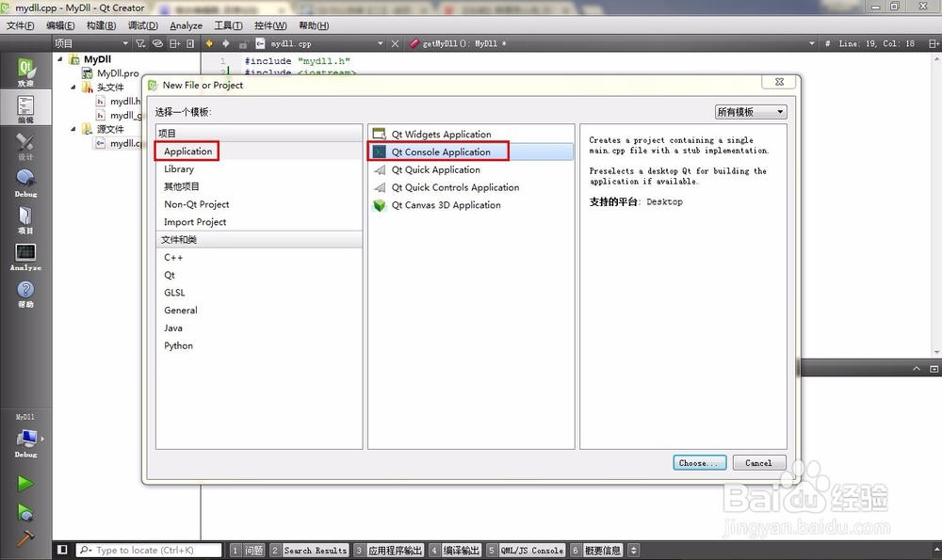Collapse the MyDll project tree node
This screenshot has height=560, width=942.
tap(60, 58)
